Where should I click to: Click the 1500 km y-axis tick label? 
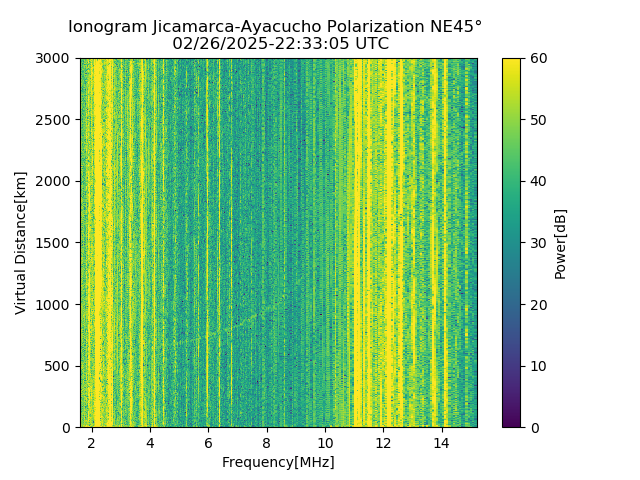click(x=52, y=243)
